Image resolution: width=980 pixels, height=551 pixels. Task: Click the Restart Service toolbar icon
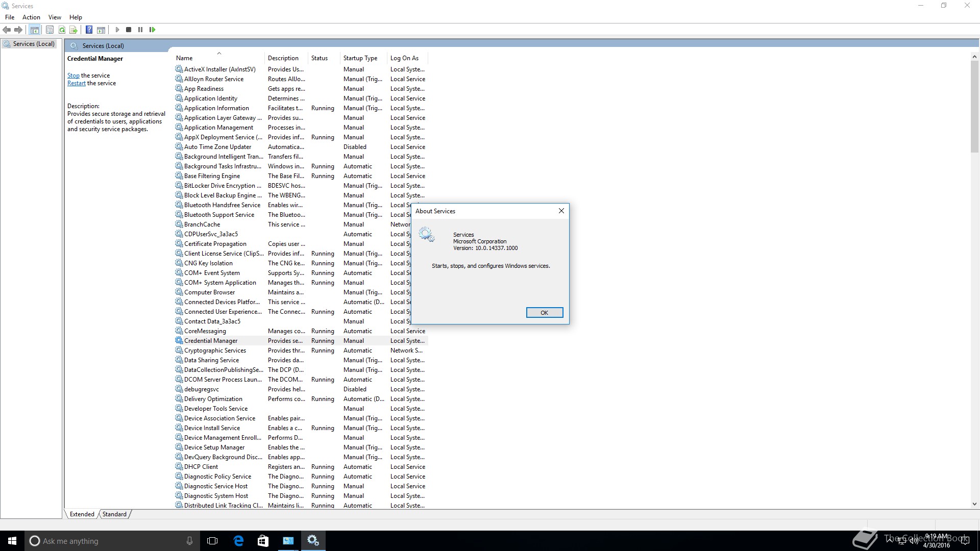(152, 30)
